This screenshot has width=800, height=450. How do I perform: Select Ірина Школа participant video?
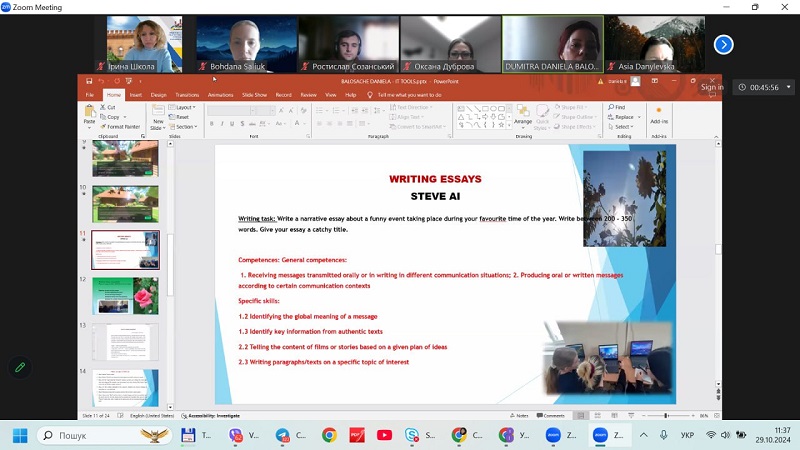(x=144, y=44)
